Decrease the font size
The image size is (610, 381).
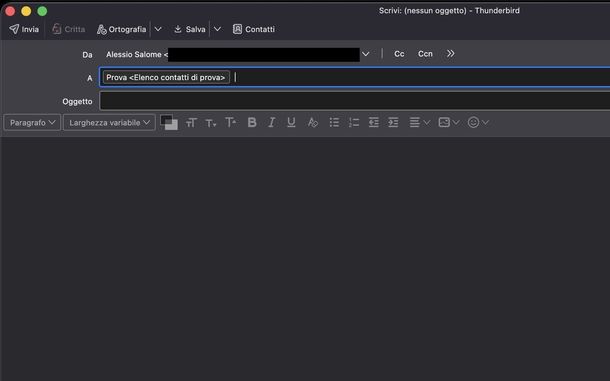point(210,123)
